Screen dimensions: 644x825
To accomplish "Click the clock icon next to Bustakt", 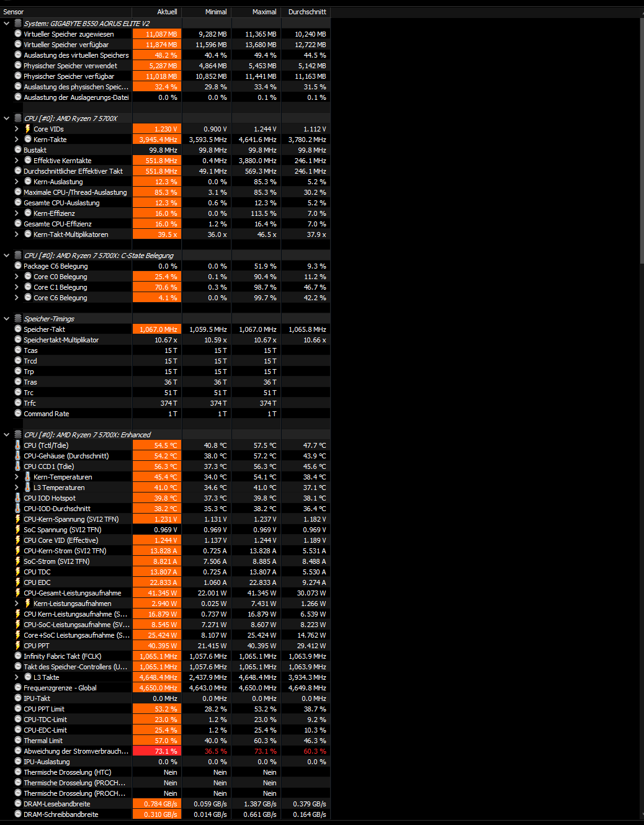I will 18,149.
